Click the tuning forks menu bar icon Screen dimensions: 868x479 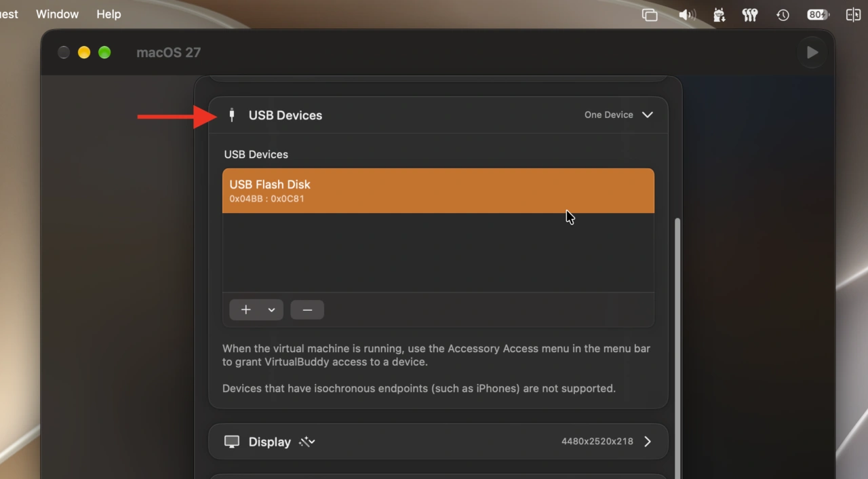[750, 15]
